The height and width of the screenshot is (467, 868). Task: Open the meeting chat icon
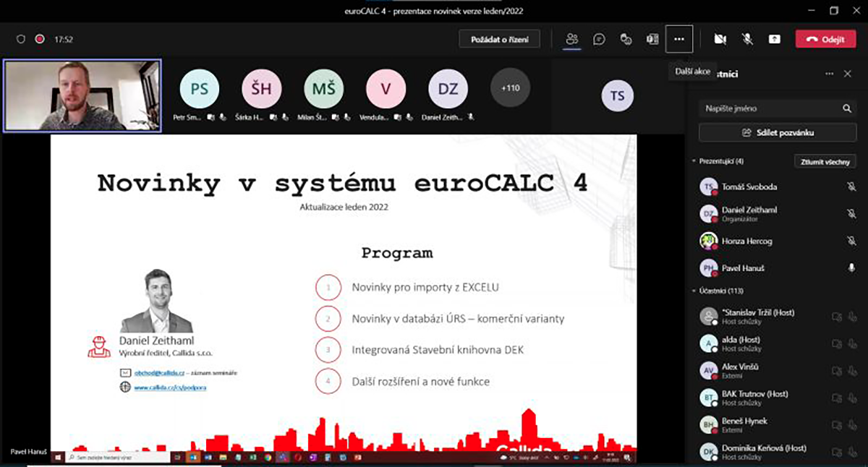(599, 39)
